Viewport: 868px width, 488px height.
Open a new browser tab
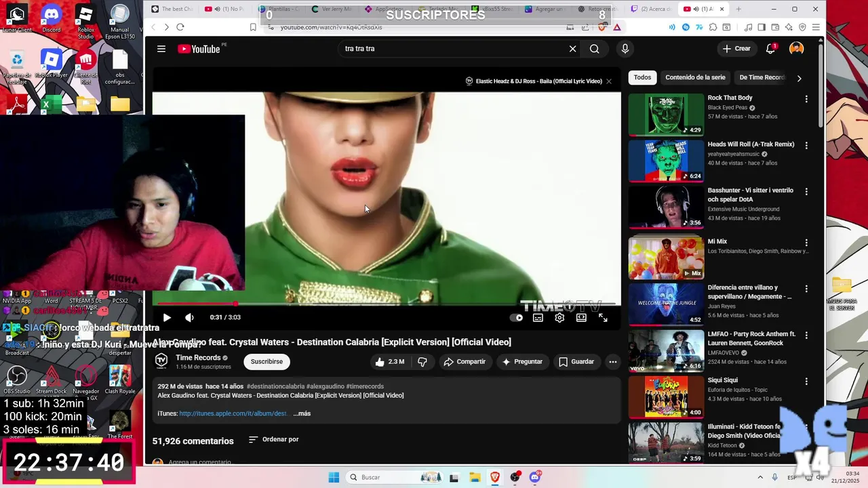pyautogui.click(x=738, y=9)
